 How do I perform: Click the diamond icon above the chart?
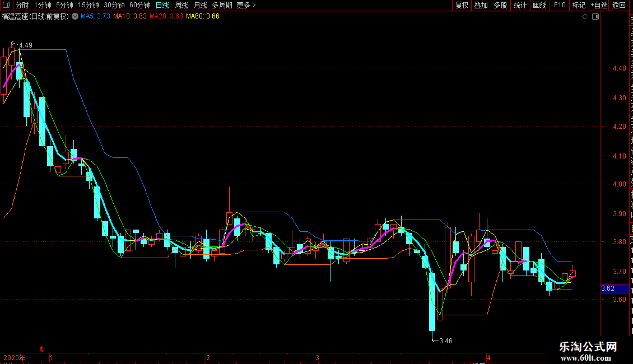585,17
